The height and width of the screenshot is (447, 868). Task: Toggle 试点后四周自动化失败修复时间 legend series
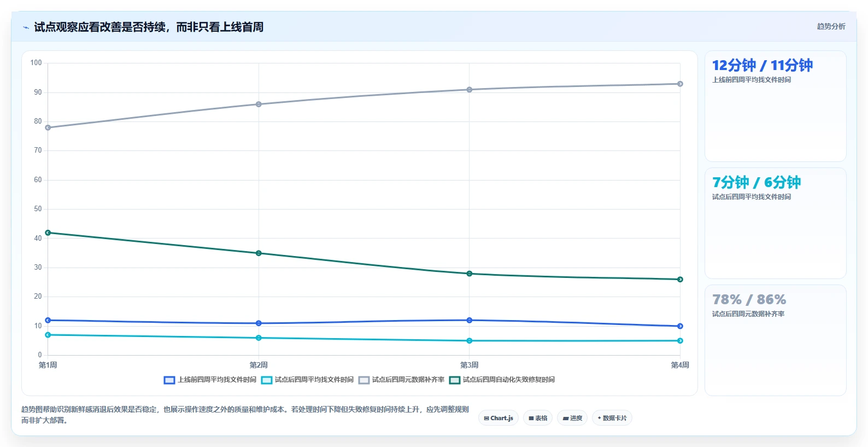(x=502, y=380)
